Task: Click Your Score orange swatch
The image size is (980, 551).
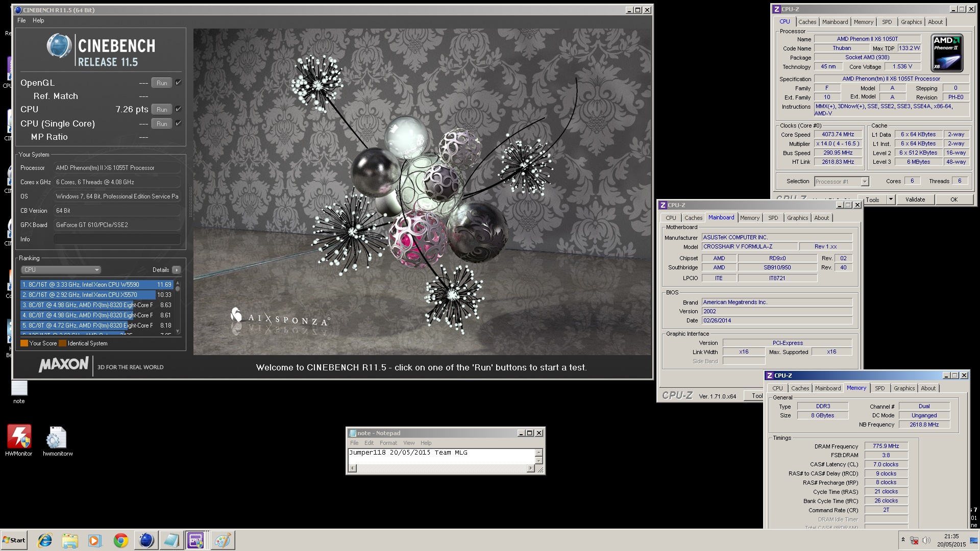Action: pos(24,343)
